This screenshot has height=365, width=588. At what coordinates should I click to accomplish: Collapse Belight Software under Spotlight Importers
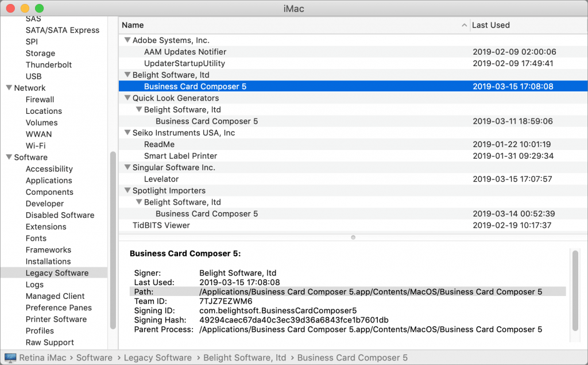pyautogui.click(x=139, y=202)
